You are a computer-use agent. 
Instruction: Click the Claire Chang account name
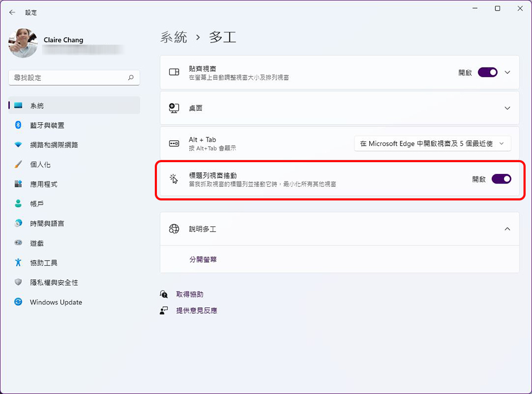click(x=63, y=40)
